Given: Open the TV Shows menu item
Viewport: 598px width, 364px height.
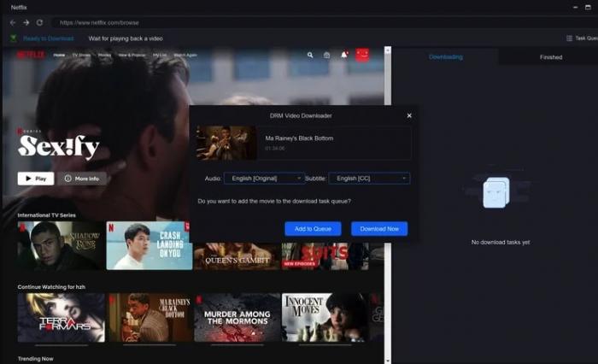Looking at the screenshot, I should pos(82,56).
